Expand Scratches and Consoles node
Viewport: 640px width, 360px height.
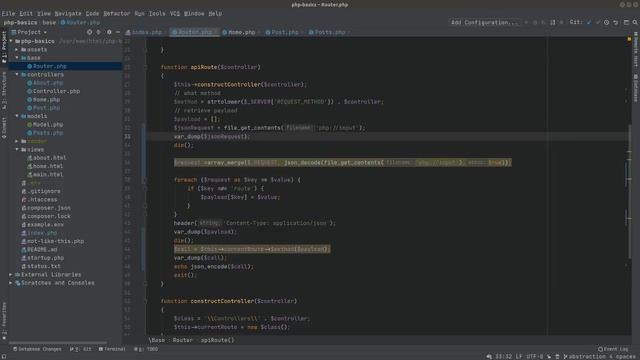click(x=11, y=283)
